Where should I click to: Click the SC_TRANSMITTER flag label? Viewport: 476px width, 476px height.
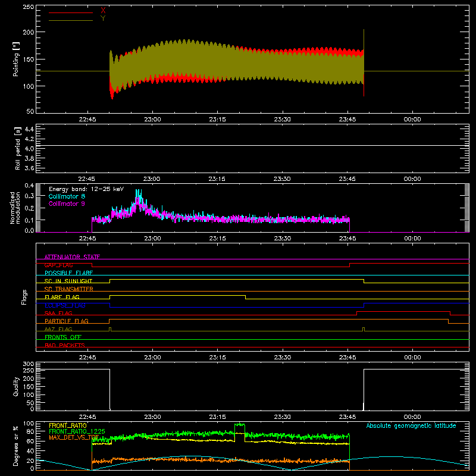click(x=69, y=289)
